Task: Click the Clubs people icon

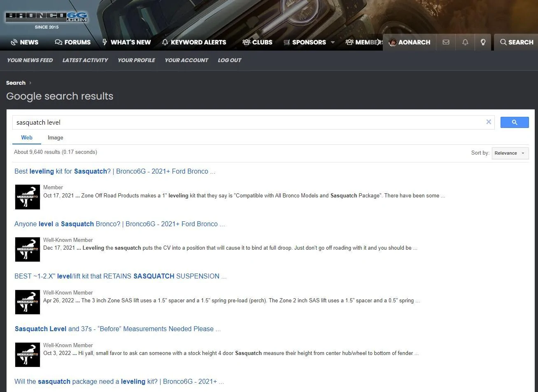Action: [247, 42]
